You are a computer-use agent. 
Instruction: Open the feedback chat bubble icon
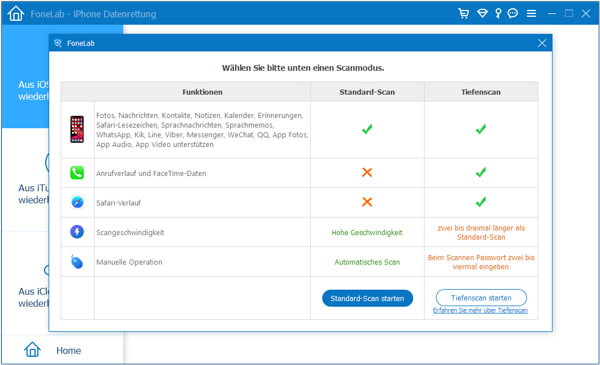coord(513,14)
